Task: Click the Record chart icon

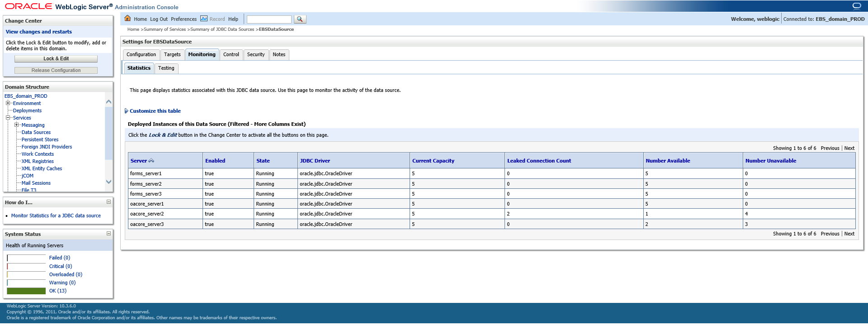Action: tap(204, 19)
